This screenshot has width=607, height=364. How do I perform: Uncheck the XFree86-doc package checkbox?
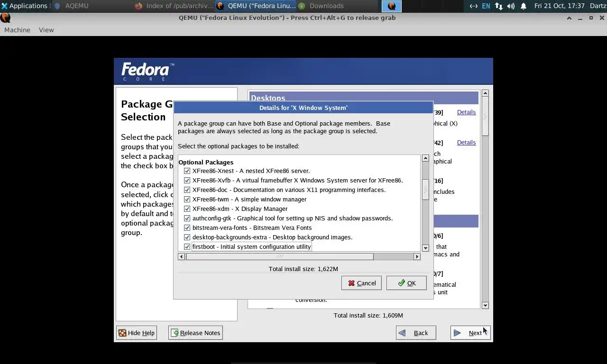pyautogui.click(x=187, y=190)
